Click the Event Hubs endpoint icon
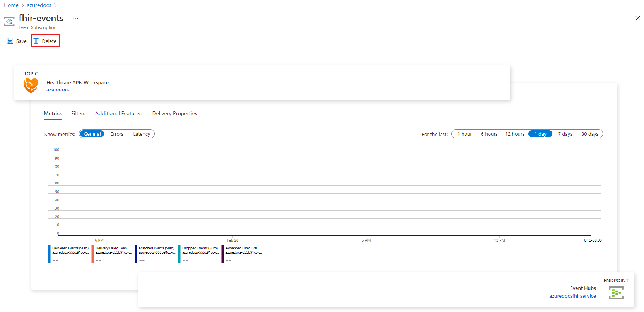644x312 pixels. click(616, 293)
